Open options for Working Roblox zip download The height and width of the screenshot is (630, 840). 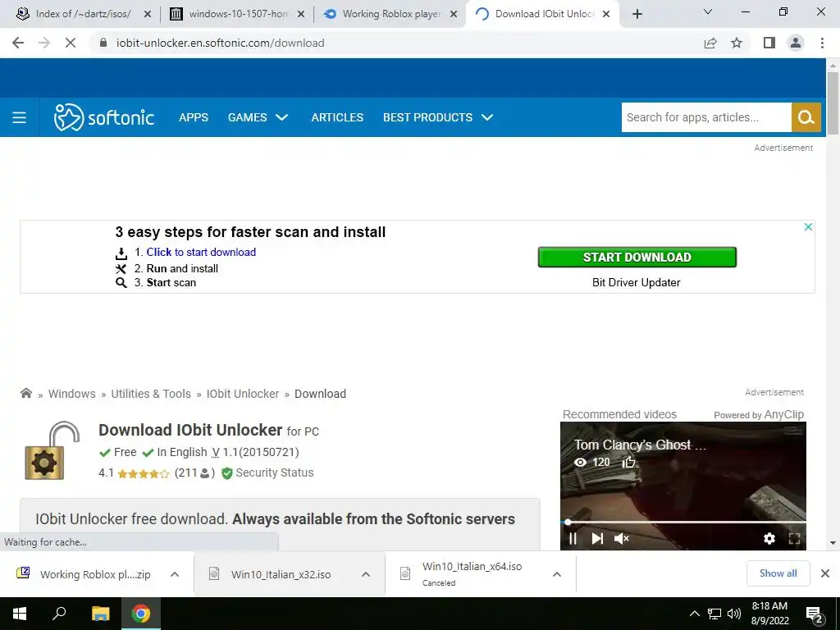[x=175, y=574]
